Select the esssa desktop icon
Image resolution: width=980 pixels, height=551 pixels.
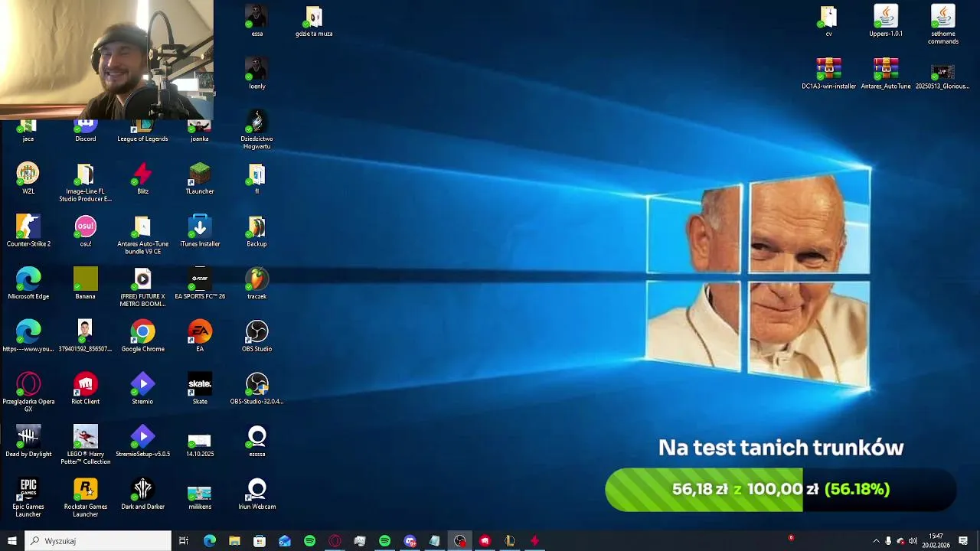[256, 441]
